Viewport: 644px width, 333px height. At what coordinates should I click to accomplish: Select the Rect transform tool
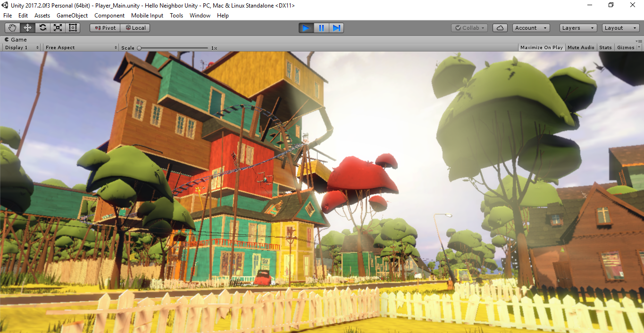(73, 28)
